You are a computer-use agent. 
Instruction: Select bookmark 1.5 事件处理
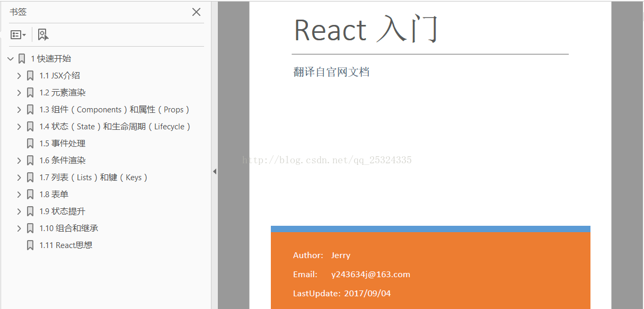(x=63, y=144)
